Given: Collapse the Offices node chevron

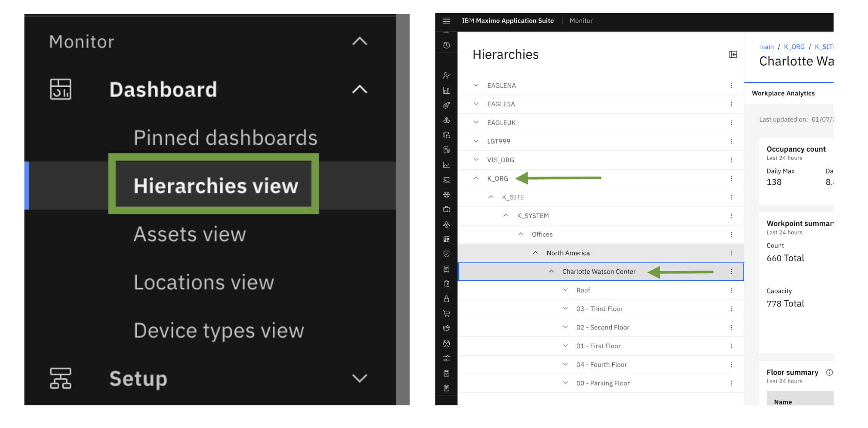Looking at the screenshot, I should pyautogui.click(x=521, y=234).
